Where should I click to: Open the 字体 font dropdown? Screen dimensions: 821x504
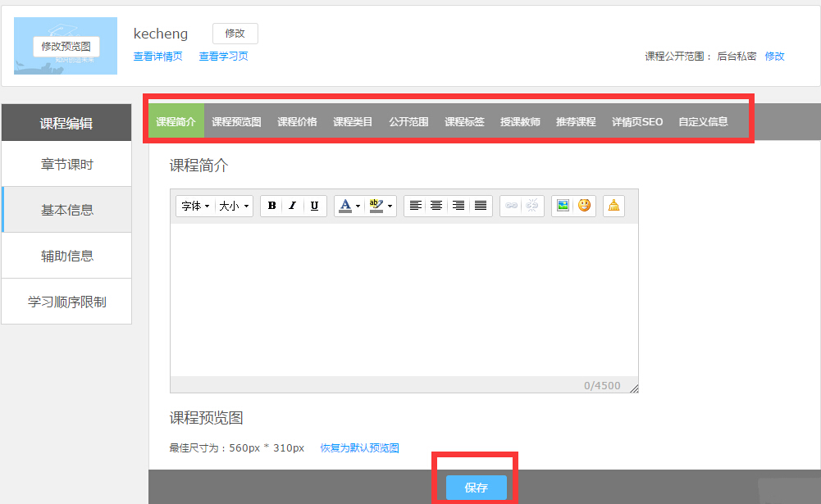(195, 206)
